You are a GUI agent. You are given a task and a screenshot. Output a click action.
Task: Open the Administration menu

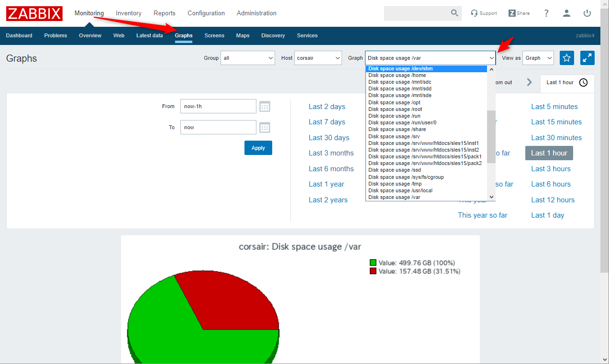pos(256,13)
